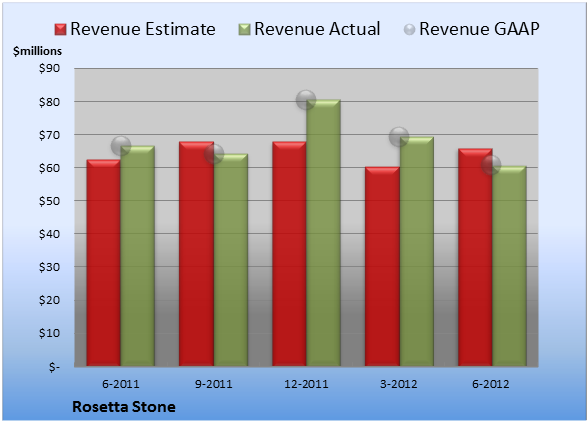Select the red estimate bar for 9-2011

pos(196,254)
